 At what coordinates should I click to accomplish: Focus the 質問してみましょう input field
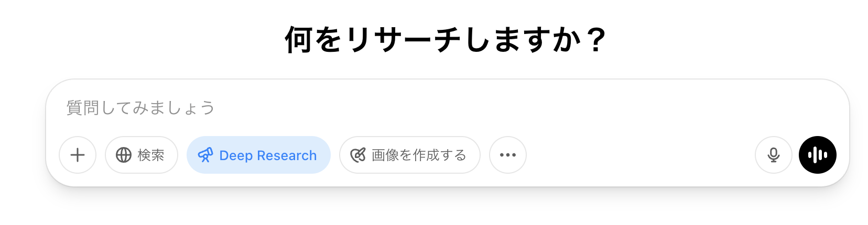[447, 108]
